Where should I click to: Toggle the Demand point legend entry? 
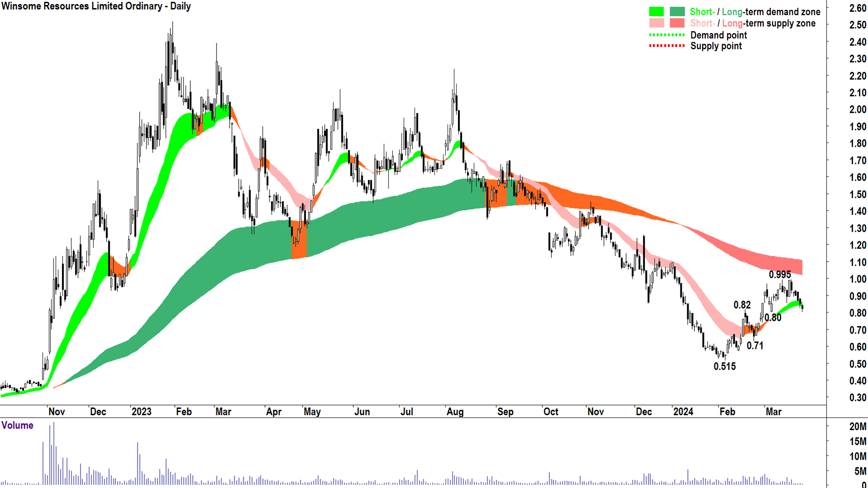(719, 35)
